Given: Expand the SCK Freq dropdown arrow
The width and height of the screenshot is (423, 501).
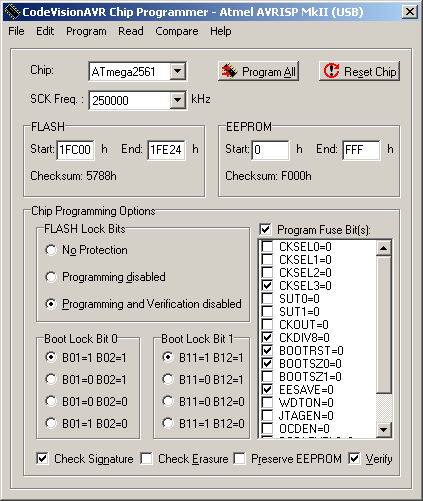Looking at the screenshot, I should 178,100.
